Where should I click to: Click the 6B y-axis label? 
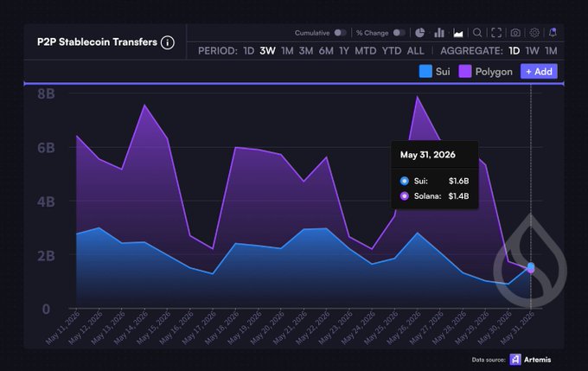pyautogui.click(x=46, y=148)
